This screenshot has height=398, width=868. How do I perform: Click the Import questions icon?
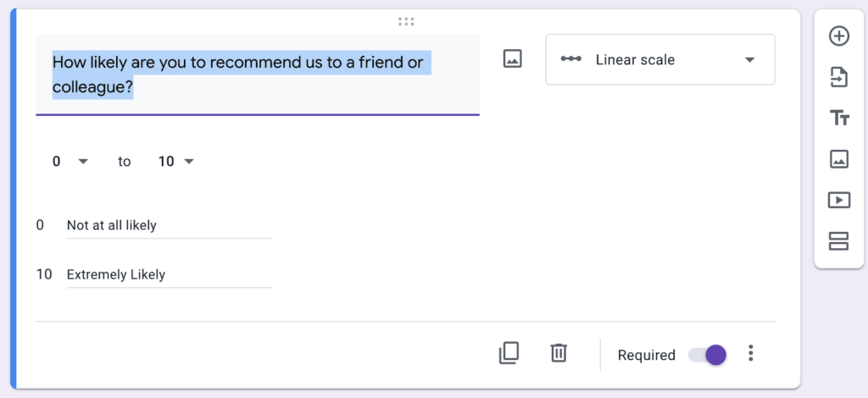coord(838,77)
